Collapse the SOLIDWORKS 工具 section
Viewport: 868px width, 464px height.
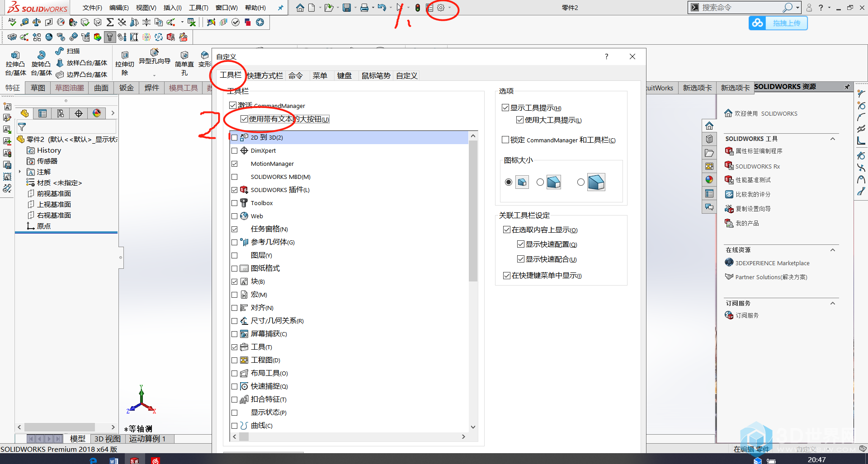pyautogui.click(x=833, y=139)
